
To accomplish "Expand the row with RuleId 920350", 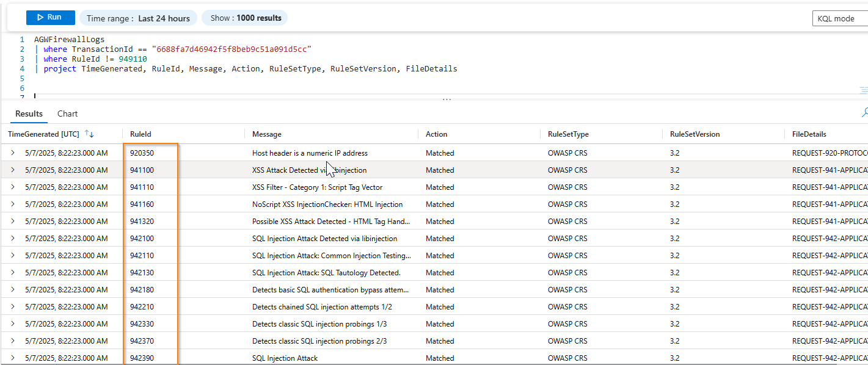I will pos(13,153).
